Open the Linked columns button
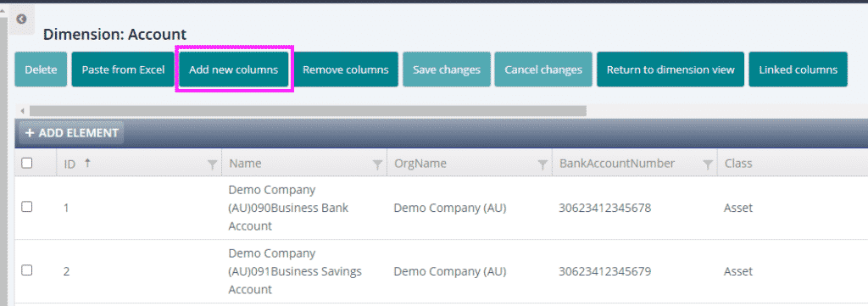This screenshot has height=306, width=868. pyautogui.click(x=798, y=70)
